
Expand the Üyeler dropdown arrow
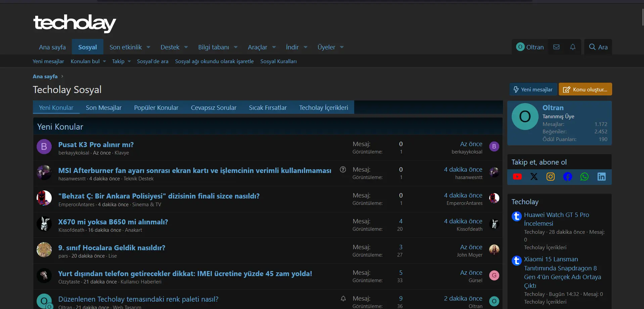click(342, 47)
